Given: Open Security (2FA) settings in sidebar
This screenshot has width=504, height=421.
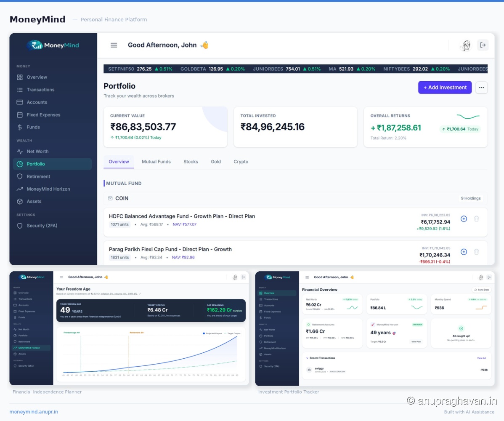Looking at the screenshot, I should coord(53,226).
